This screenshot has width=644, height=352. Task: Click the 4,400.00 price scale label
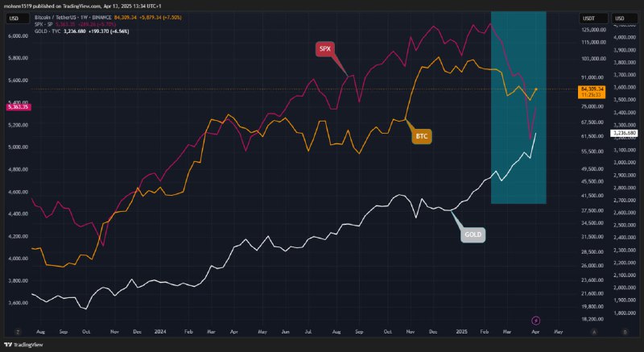[x=19, y=214]
